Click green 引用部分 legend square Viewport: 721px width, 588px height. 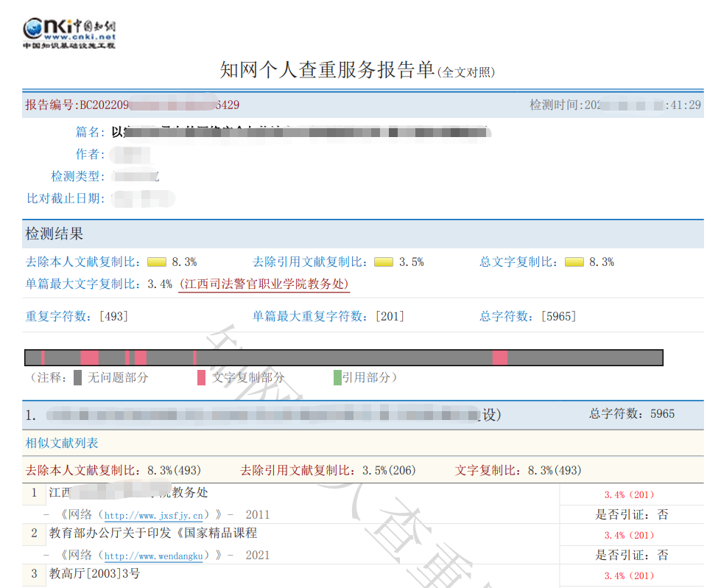coord(337,378)
